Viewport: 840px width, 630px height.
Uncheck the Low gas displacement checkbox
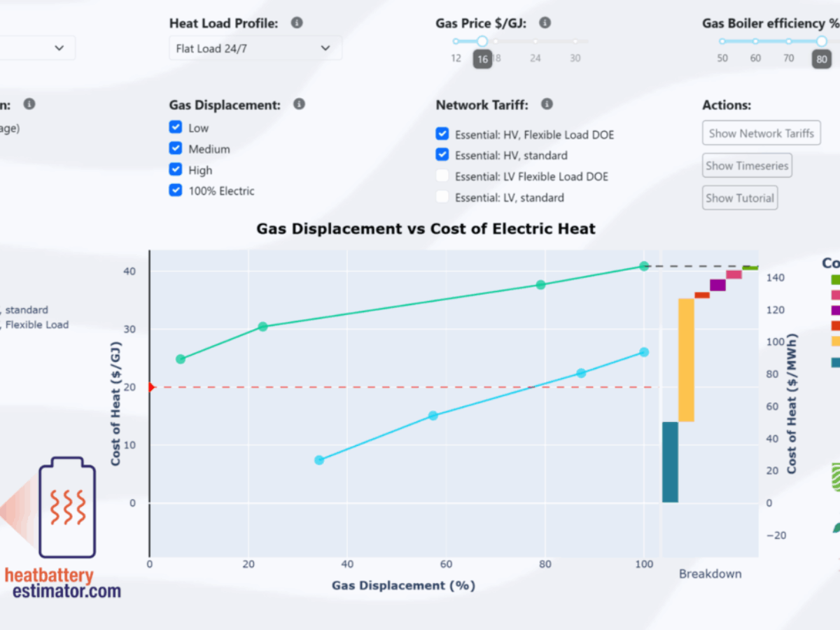(x=176, y=127)
